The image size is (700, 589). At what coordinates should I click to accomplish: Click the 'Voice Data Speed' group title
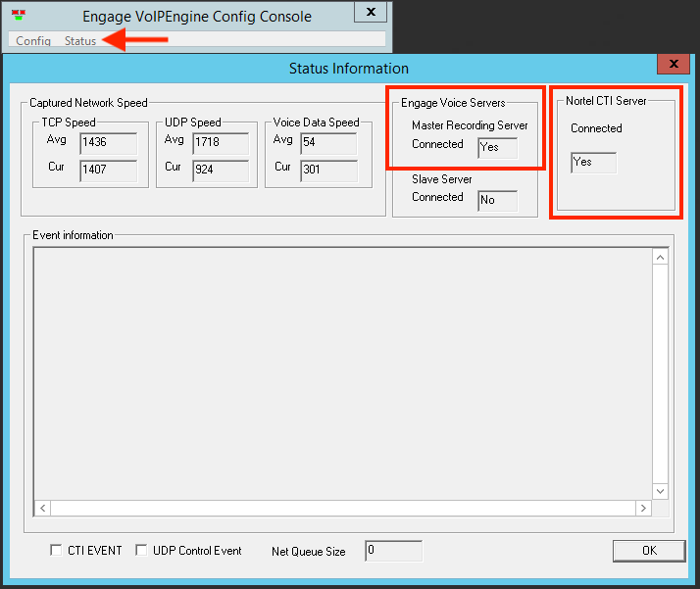click(316, 123)
